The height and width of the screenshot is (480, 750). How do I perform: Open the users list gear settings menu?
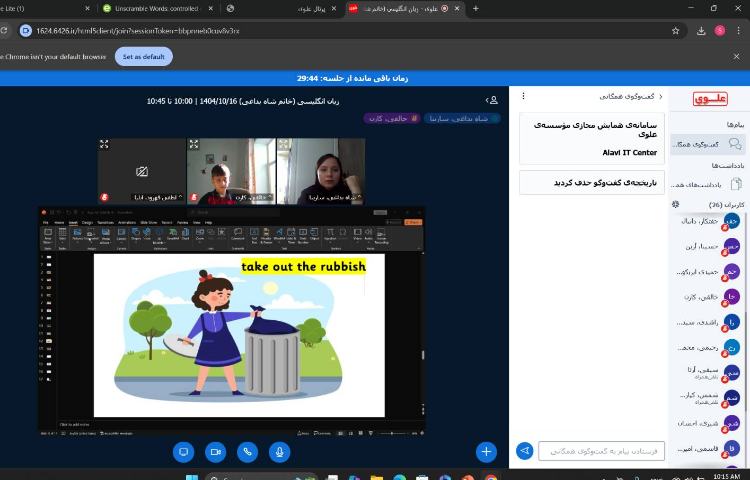(x=676, y=204)
